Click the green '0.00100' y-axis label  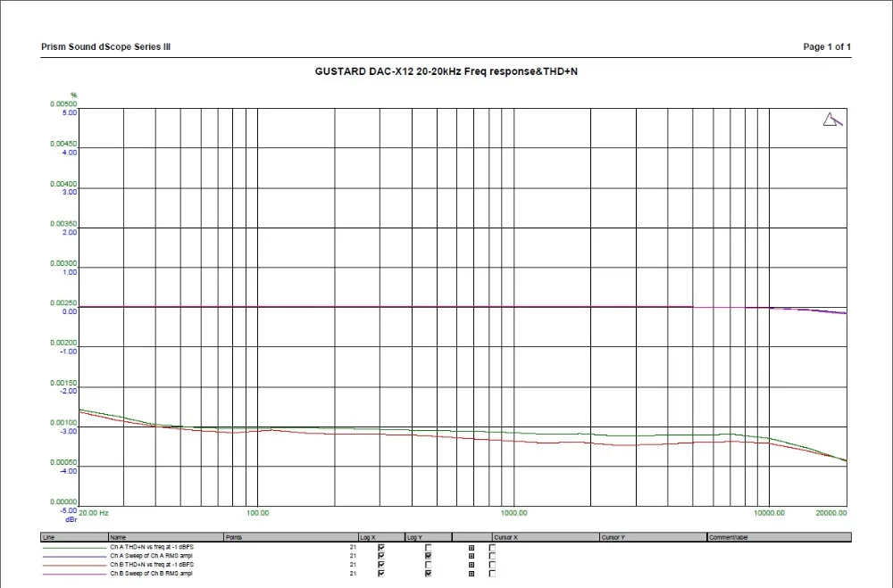point(63,423)
